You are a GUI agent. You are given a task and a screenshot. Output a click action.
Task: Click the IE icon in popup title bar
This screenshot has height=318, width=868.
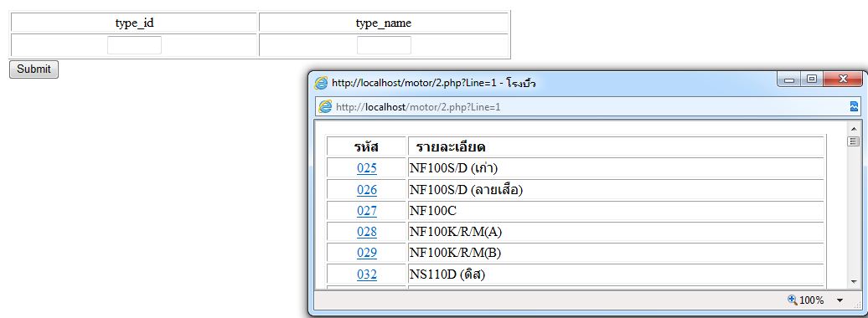tap(321, 84)
